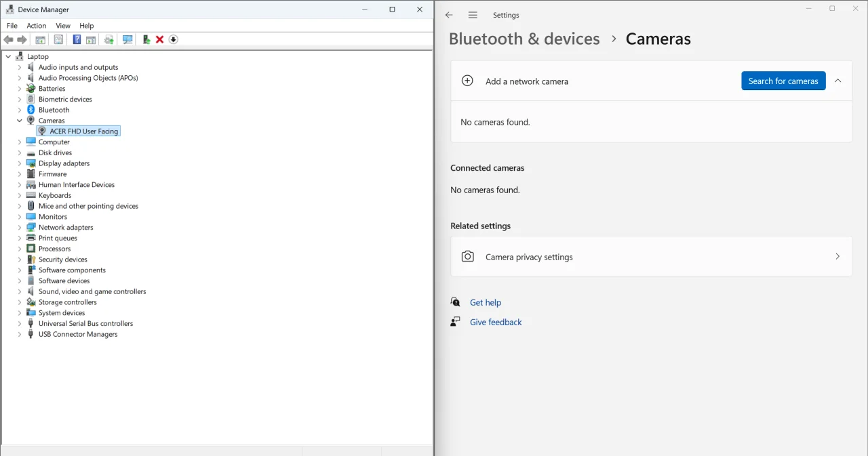Click the Monitors category icon
Image resolution: width=868 pixels, height=456 pixels.
click(31, 217)
